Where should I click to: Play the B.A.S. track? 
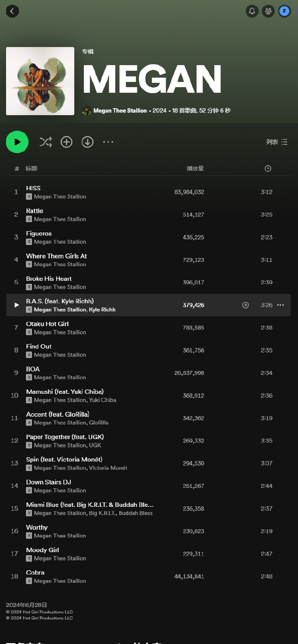(x=16, y=305)
